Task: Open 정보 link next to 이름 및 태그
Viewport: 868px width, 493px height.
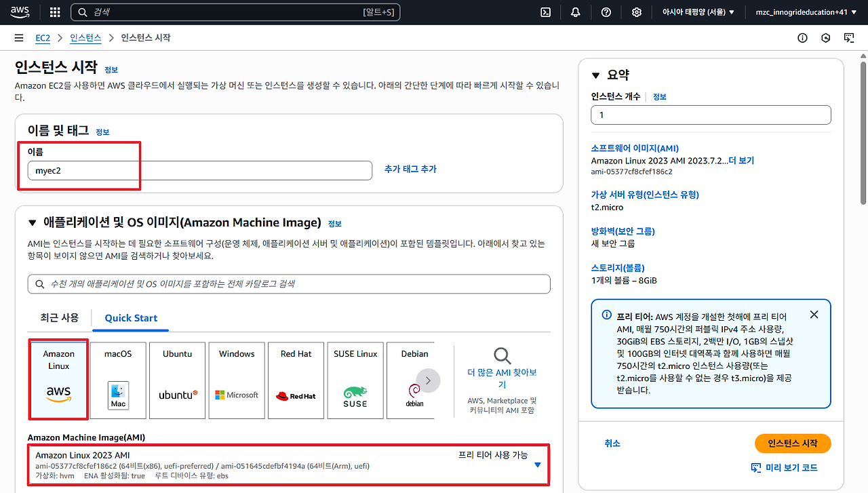Action: 102,132
